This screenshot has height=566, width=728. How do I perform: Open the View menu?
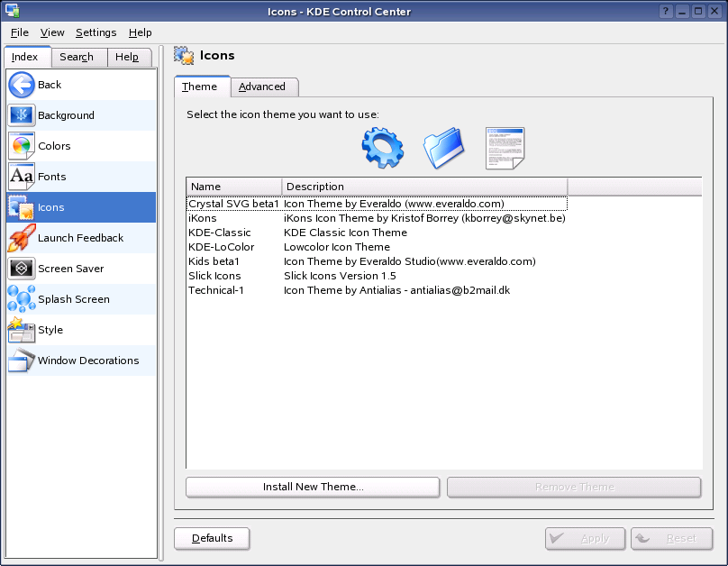(52, 32)
